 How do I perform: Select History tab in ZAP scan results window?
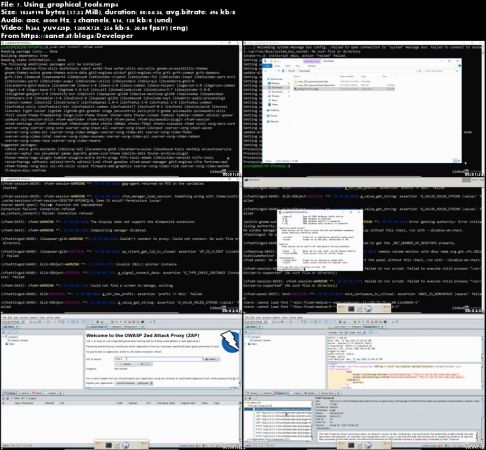253,393
